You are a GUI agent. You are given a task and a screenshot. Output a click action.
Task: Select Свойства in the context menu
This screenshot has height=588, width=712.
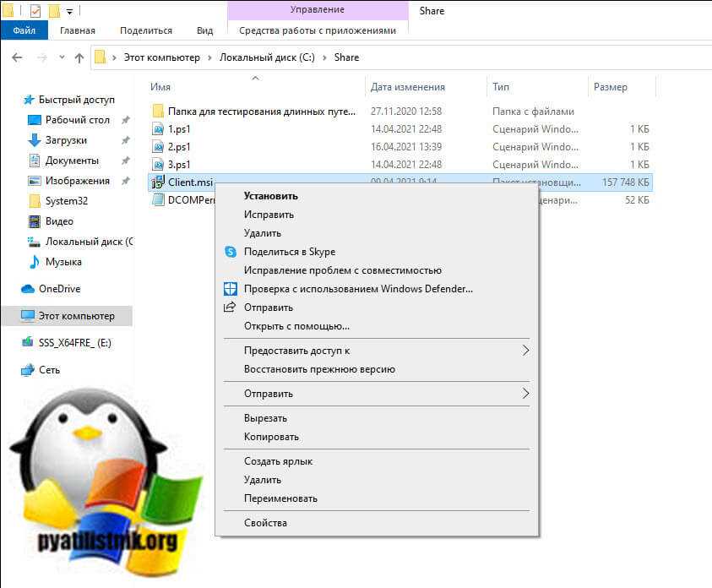coord(265,523)
